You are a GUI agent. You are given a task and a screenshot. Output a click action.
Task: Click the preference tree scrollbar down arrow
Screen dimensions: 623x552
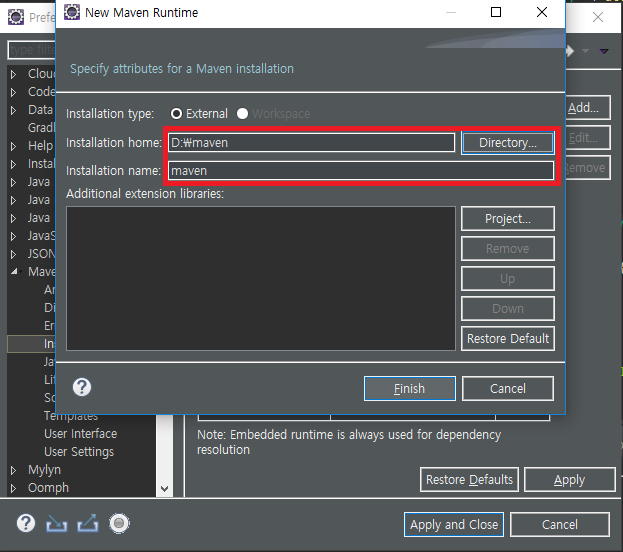(x=164, y=489)
